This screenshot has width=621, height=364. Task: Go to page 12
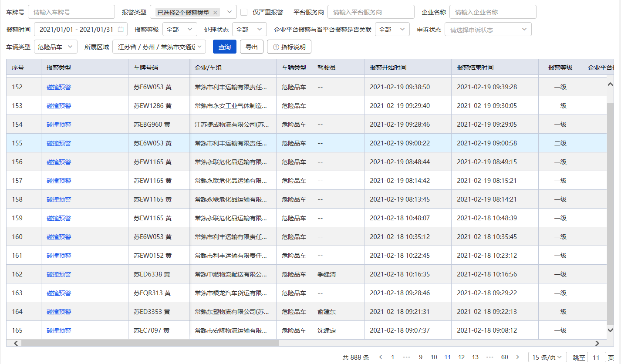click(462, 357)
